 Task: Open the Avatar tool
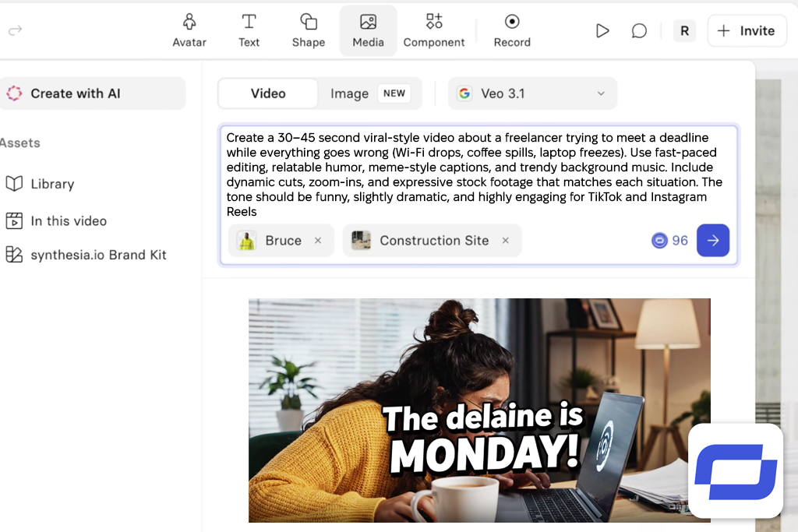189,30
